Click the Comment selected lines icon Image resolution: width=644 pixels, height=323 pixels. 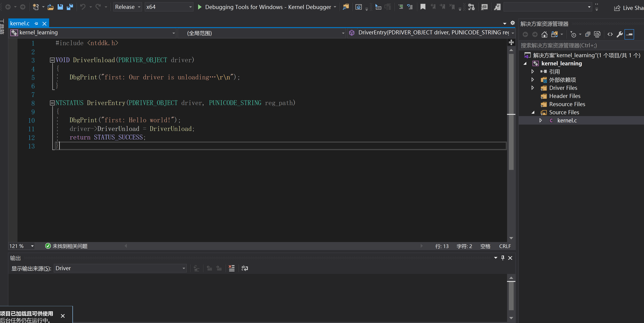[400, 7]
